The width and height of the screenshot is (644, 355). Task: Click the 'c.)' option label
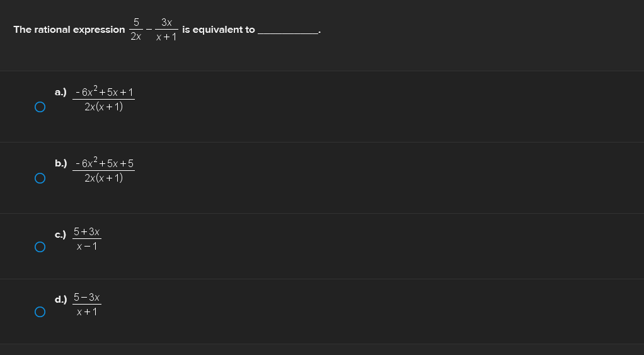click(x=60, y=235)
